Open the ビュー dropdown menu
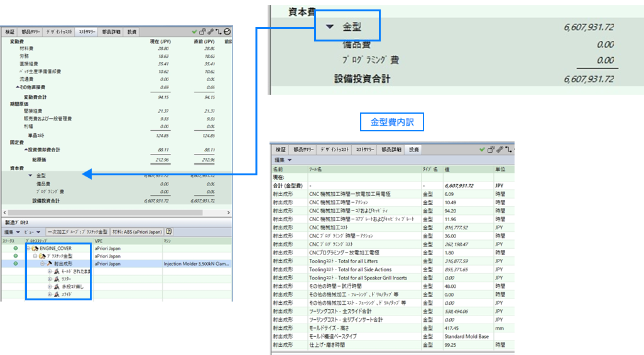 pyautogui.click(x=33, y=232)
